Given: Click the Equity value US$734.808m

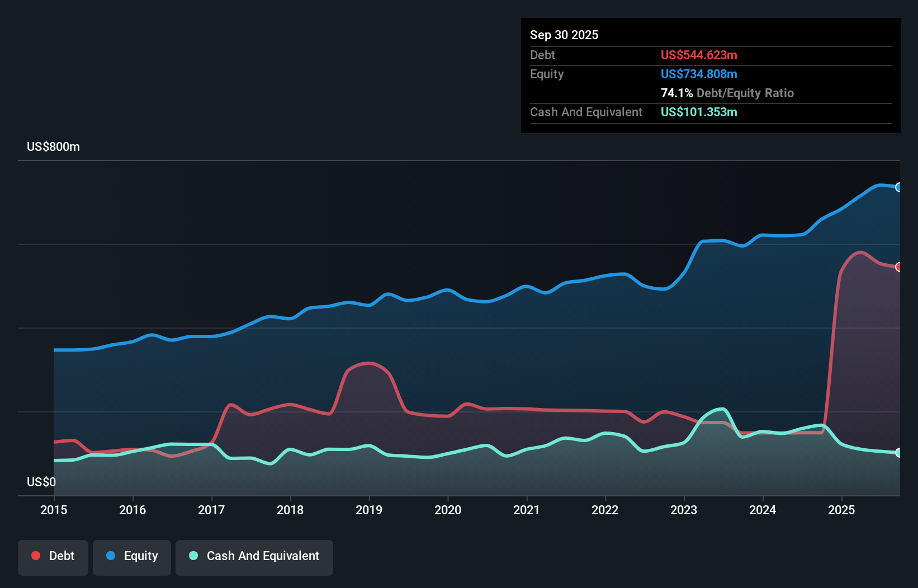Looking at the screenshot, I should 699,74.
